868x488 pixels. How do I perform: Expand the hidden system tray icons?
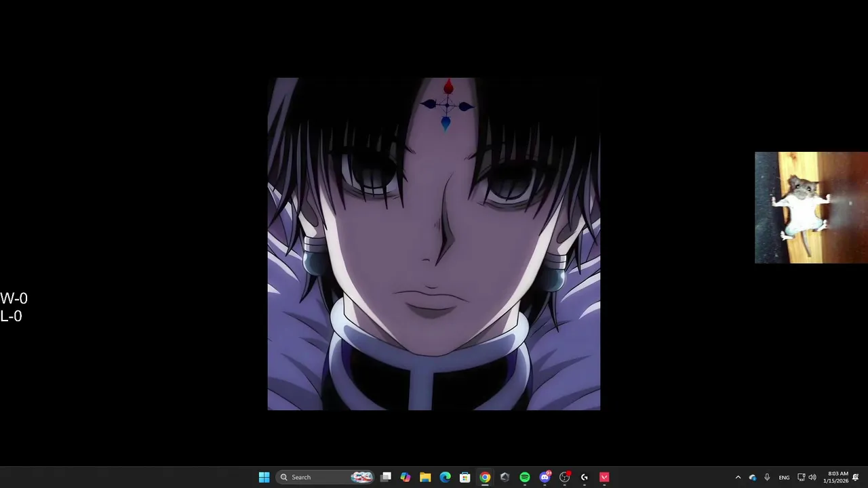click(x=738, y=477)
